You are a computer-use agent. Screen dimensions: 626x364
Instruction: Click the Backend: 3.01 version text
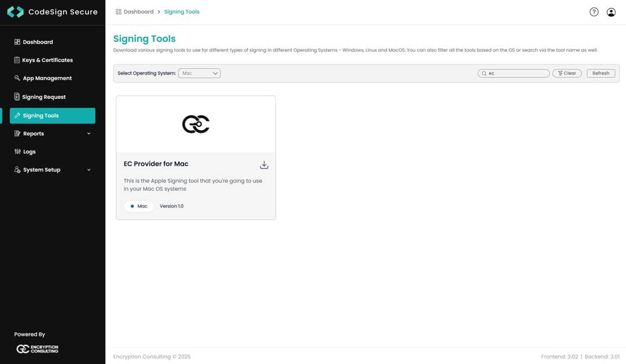click(x=602, y=357)
